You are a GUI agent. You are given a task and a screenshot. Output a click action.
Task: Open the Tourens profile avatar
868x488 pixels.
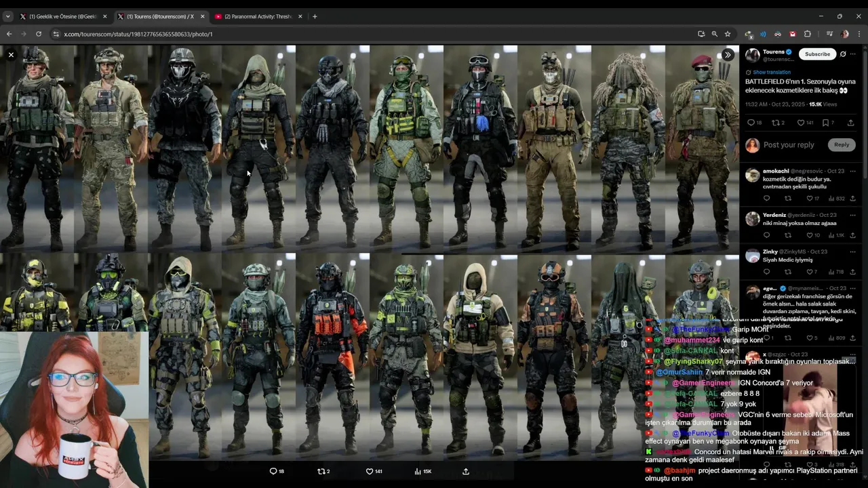(x=753, y=55)
